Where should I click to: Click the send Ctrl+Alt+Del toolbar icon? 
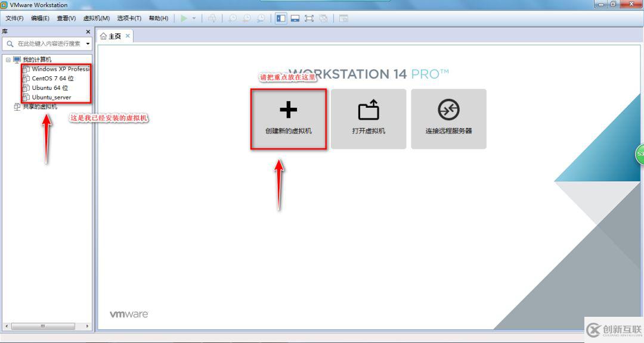(x=212, y=18)
